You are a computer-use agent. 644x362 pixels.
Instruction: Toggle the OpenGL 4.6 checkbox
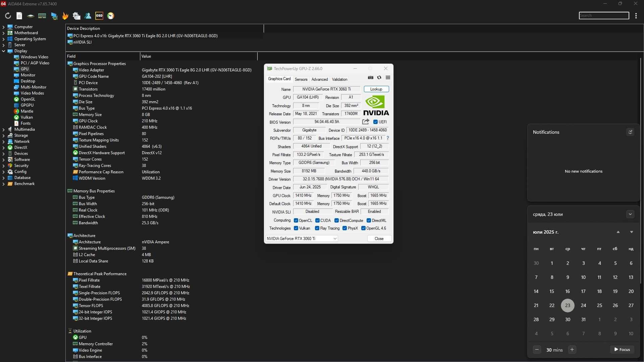coord(363,228)
